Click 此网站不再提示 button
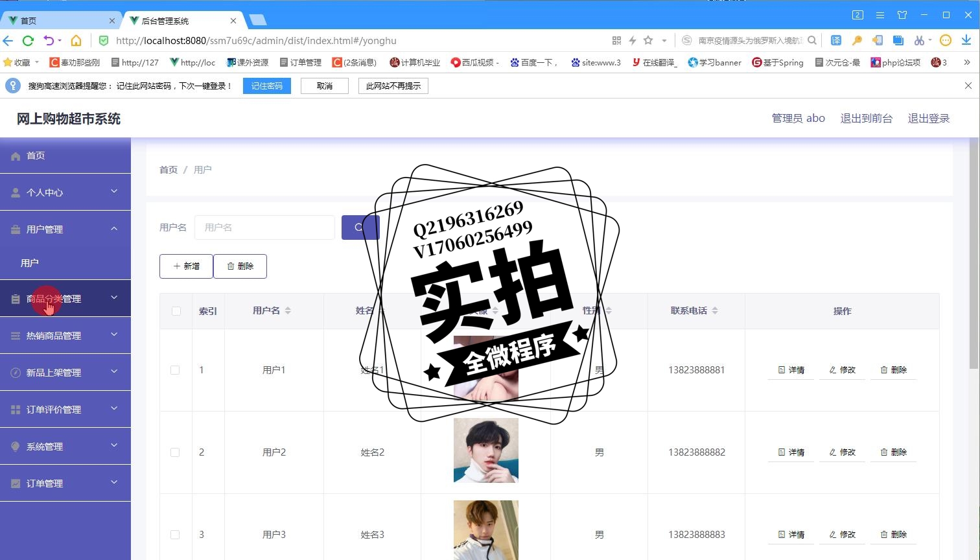 [393, 86]
